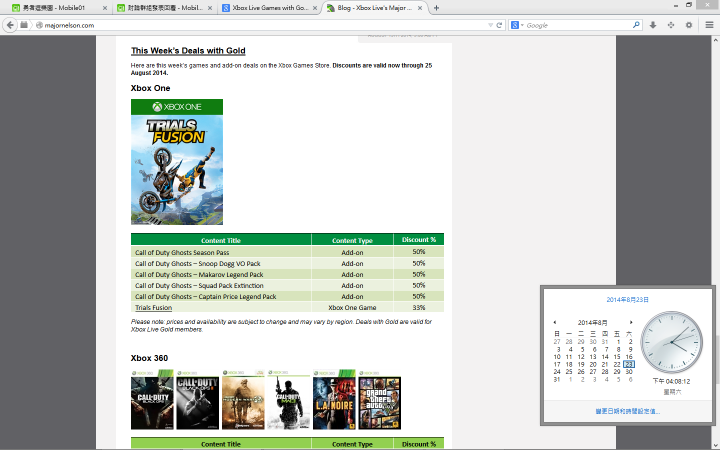Close the Blog - Xbox Live's Major tab
720x450 pixels.
point(420,8)
